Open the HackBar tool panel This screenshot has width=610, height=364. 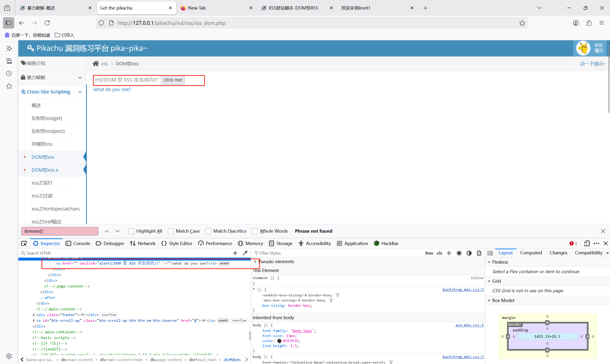[x=386, y=243]
